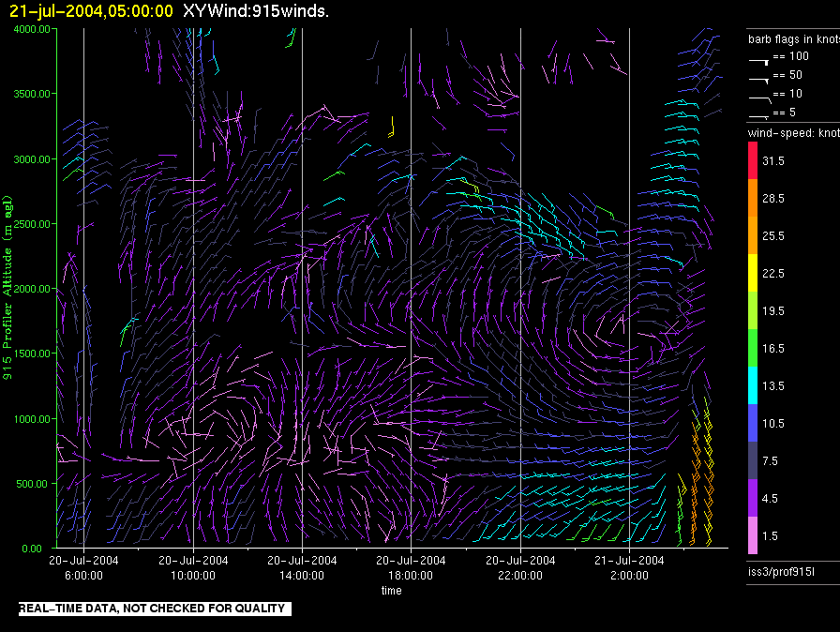Click the XYWind:915winds plot title

(256, 11)
